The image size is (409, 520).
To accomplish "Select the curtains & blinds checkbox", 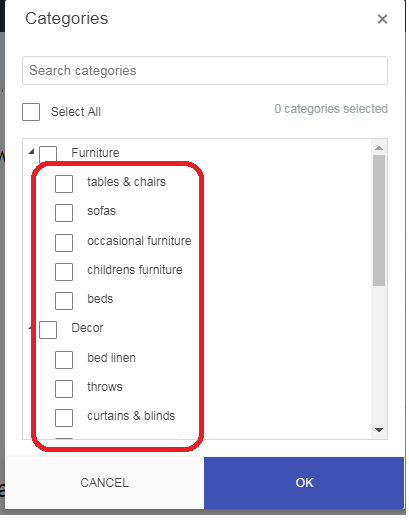I will 64,418.
